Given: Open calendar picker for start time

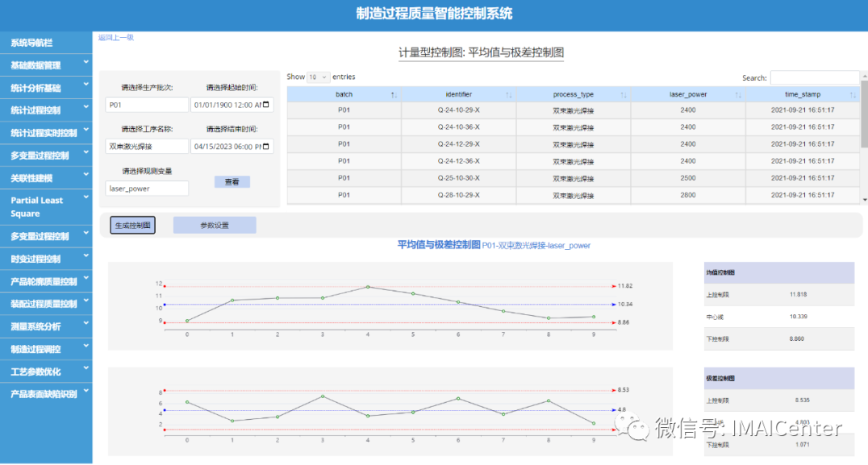Looking at the screenshot, I should click(x=267, y=105).
